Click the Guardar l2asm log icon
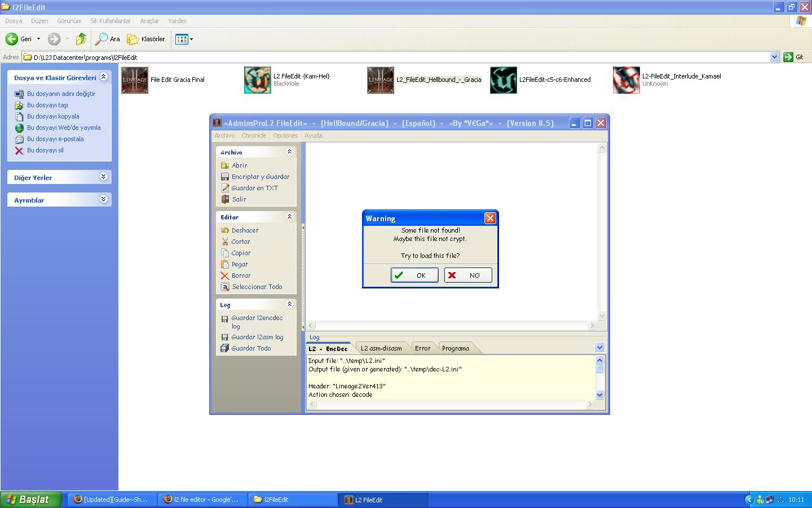 pos(225,337)
